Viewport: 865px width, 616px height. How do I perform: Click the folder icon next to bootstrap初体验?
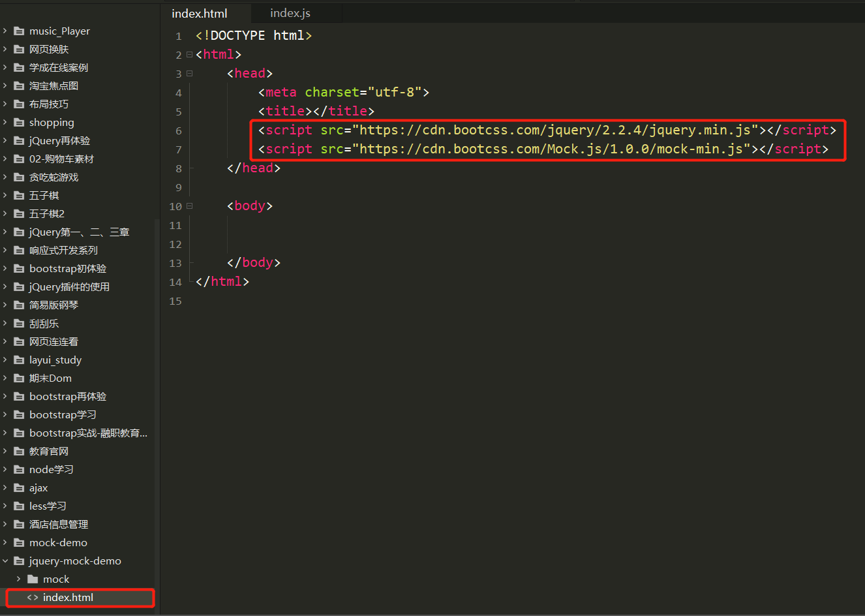coord(19,268)
